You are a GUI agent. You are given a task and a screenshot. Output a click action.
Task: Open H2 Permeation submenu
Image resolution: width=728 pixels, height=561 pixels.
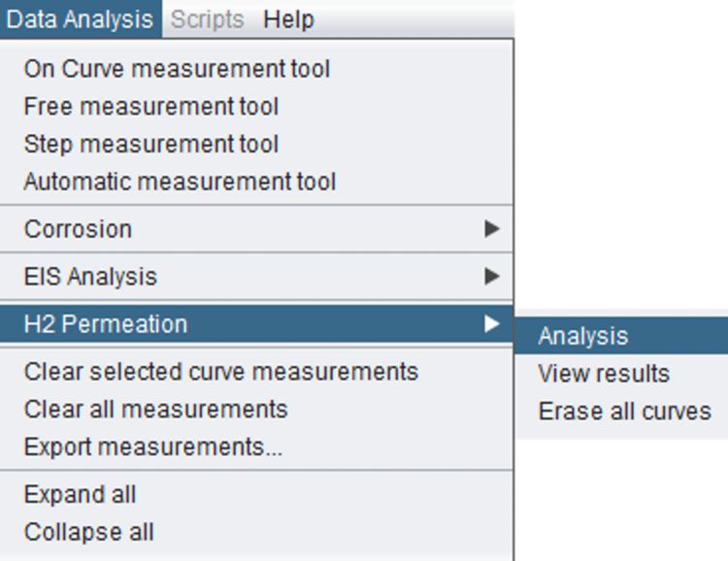click(x=105, y=324)
